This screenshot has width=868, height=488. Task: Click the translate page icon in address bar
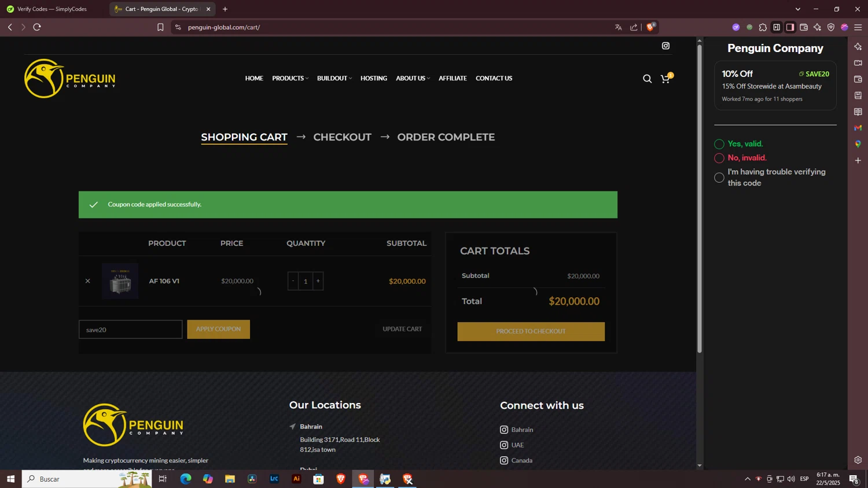[619, 27]
